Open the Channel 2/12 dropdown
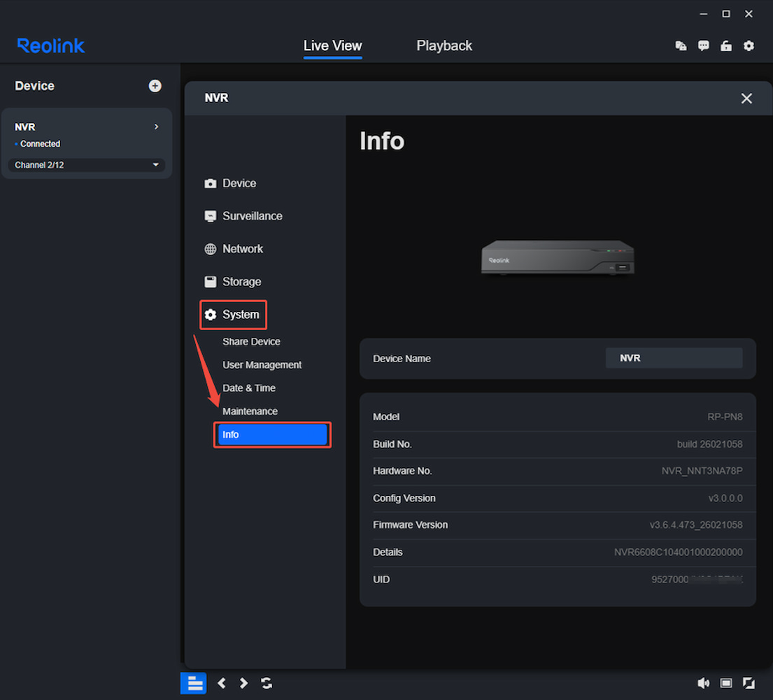The width and height of the screenshot is (773, 700). click(x=87, y=164)
